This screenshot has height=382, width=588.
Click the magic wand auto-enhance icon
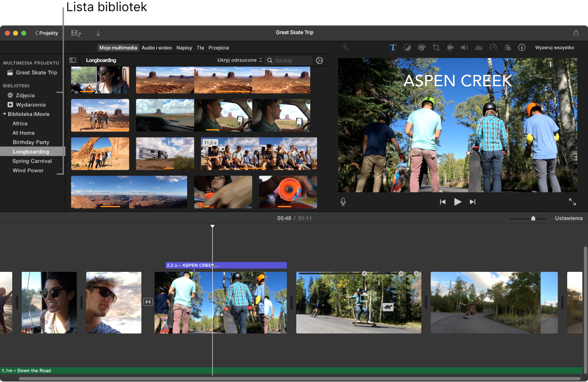[345, 47]
